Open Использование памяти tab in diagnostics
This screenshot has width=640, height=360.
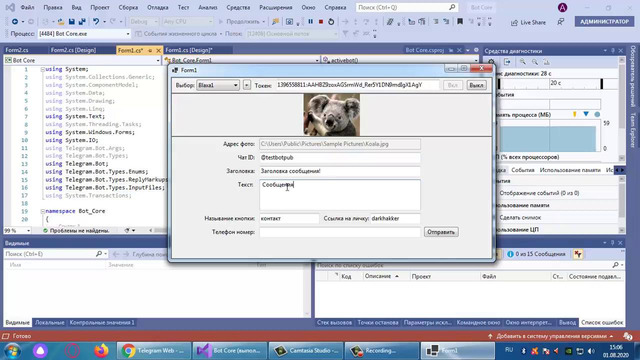coord(570,170)
